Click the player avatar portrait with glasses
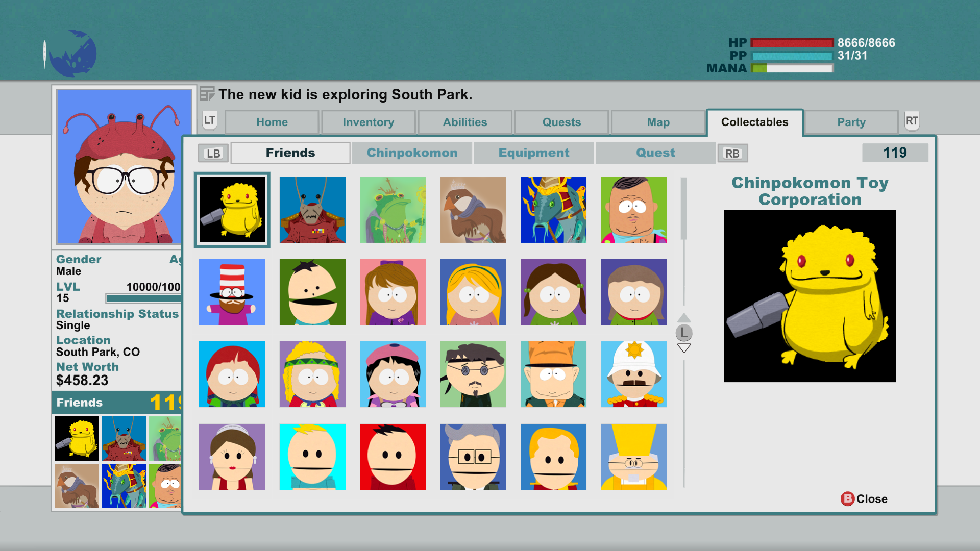This screenshot has height=551, width=980. 124,167
